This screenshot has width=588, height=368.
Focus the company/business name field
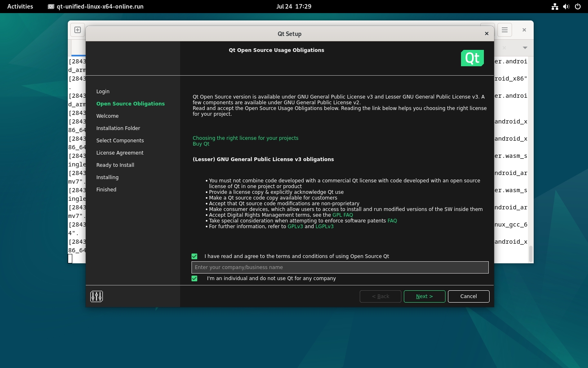coord(340,267)
